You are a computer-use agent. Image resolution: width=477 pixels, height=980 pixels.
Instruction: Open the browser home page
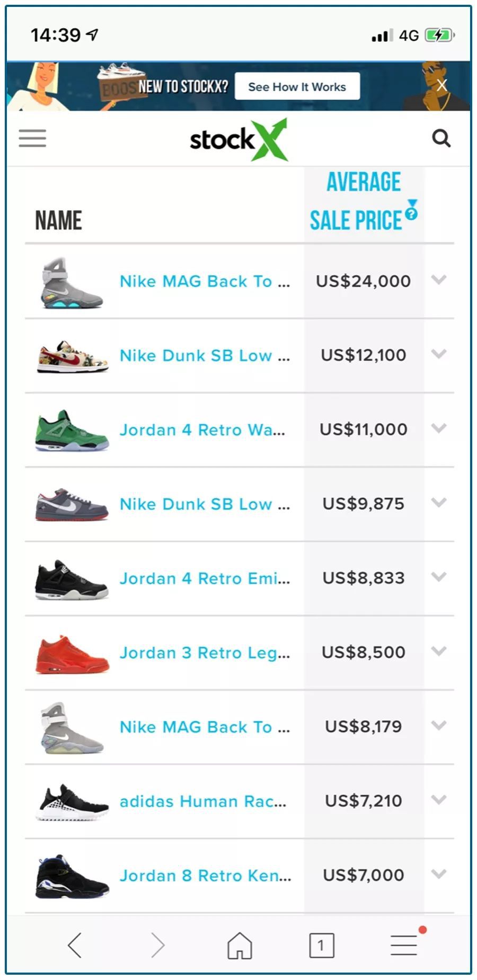click(240, 945)
